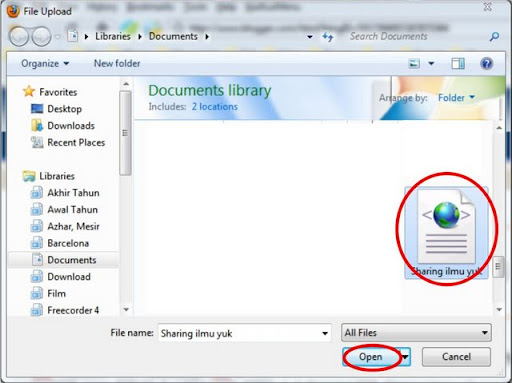Click the refresh icon in address bar
The image size is (512, 383).
(328, 37)
